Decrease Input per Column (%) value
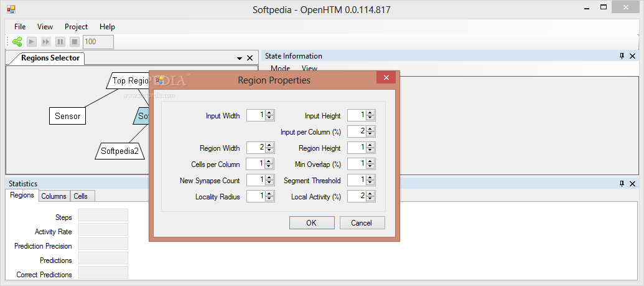Screen dimensions: 644x286 370,134
